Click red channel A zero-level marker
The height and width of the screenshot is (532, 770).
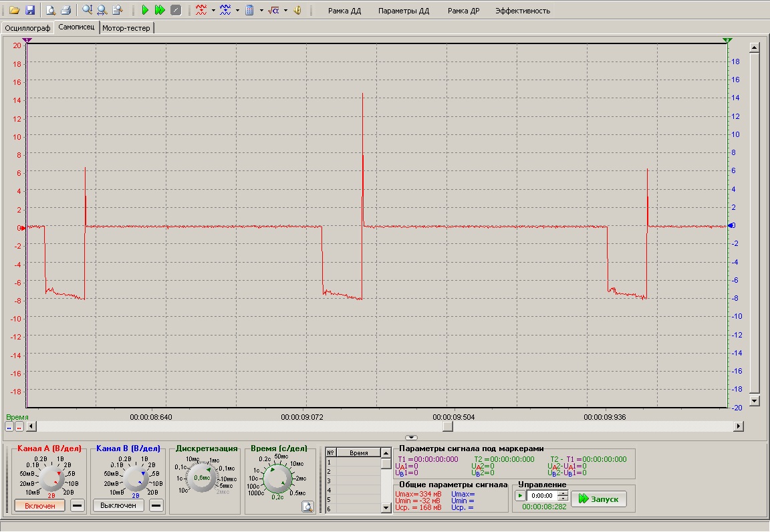tap(23, 228)
